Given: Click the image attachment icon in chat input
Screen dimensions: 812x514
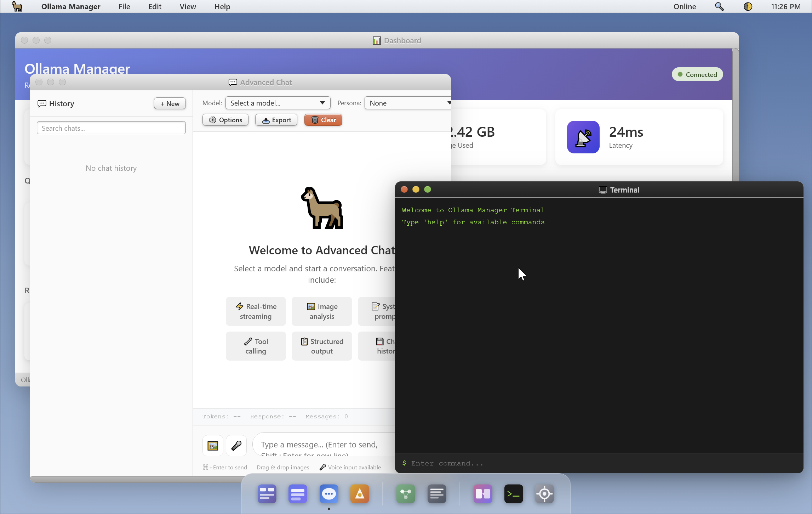Looking at the screenshot, I should (212, 445).
